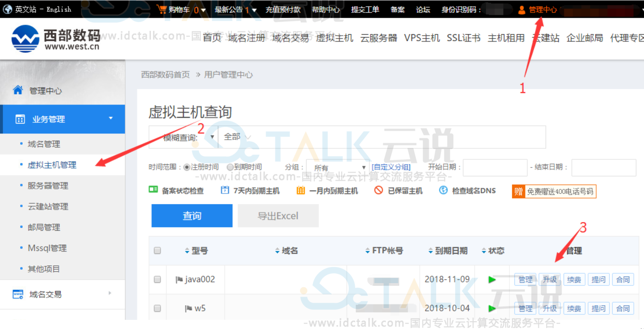Screen dimensions: 644x329
Task: Check the checkbox for the java002 row
Action: click(x=157, y=279)
